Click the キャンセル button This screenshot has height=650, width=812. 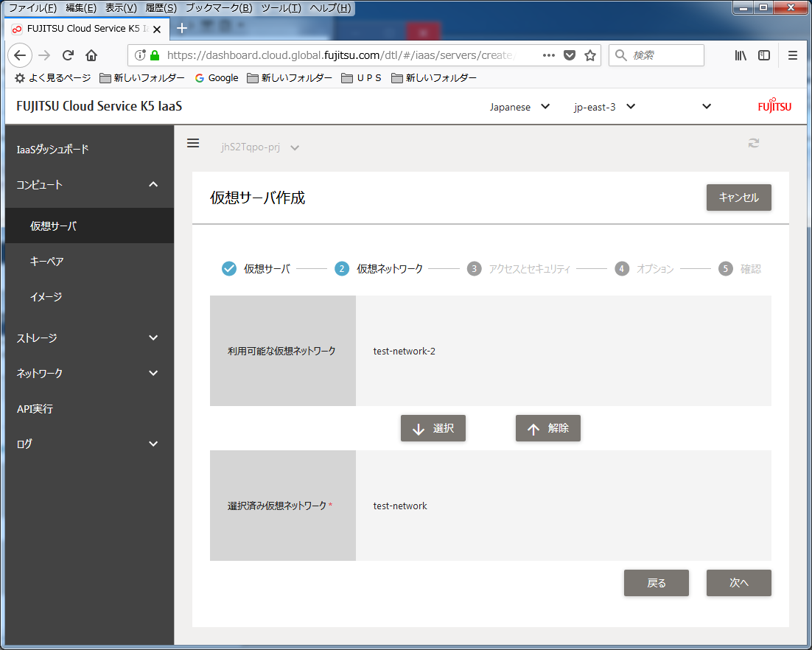pos(738,198)
